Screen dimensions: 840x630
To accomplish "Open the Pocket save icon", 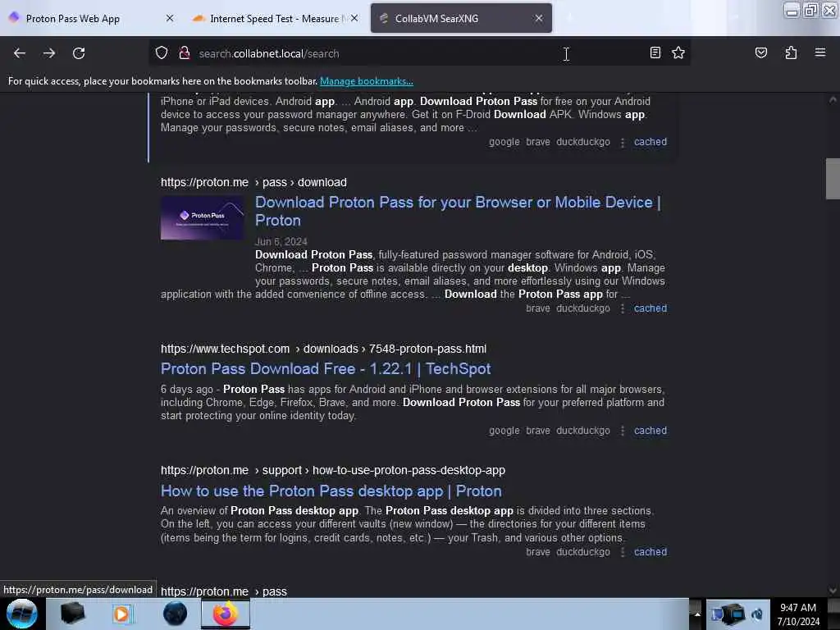I will (760, 52).
